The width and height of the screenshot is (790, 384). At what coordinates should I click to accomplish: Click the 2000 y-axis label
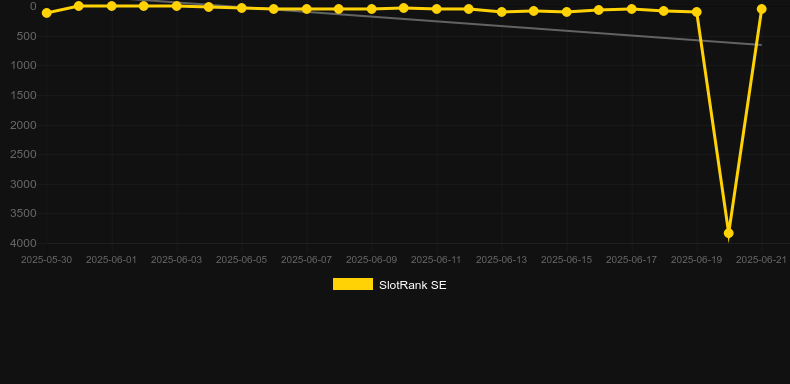point(24,125)
